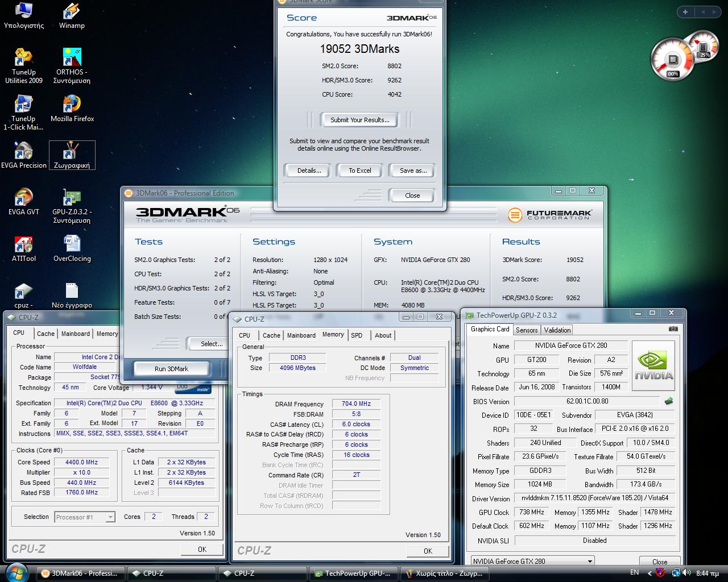
Task: Switch to the Sensors tab in GPU-Z
Action: pyautogui.click(x=527, y=330)
